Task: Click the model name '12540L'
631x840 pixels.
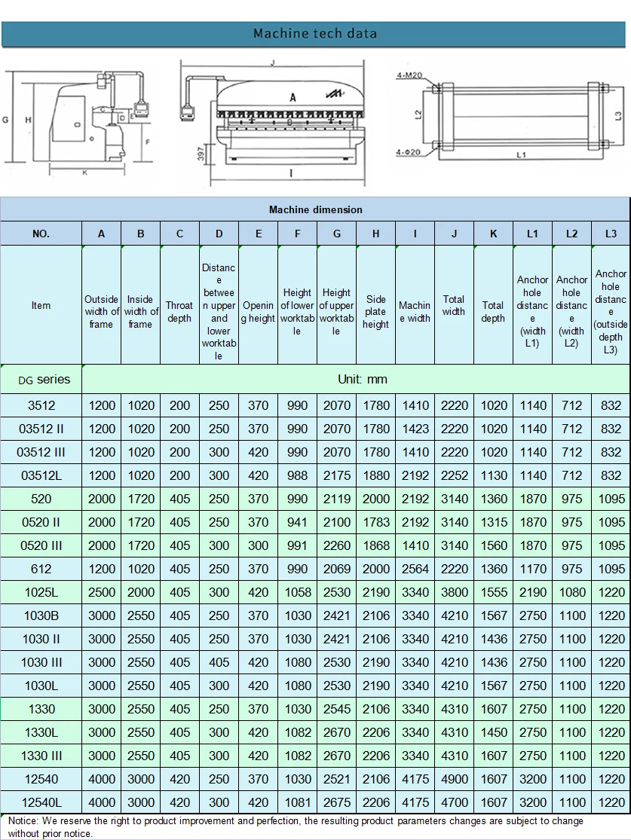Action: [x=41, y=802]
